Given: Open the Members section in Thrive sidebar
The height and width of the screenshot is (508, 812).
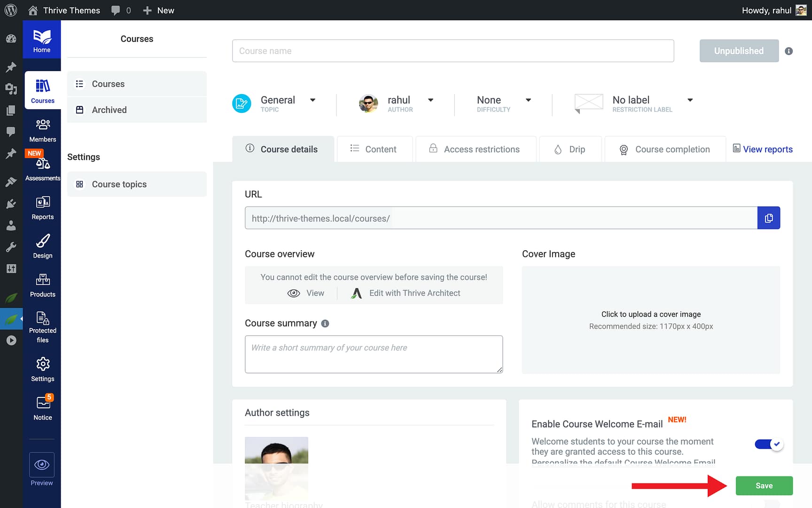Looking at the screenshot, I should click(x=42, y=130).
